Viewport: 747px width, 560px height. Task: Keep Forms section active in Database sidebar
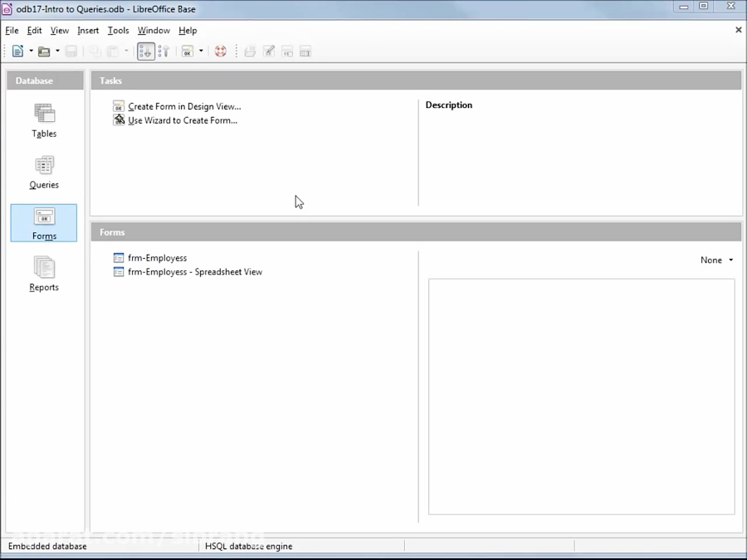coord(43,223)
